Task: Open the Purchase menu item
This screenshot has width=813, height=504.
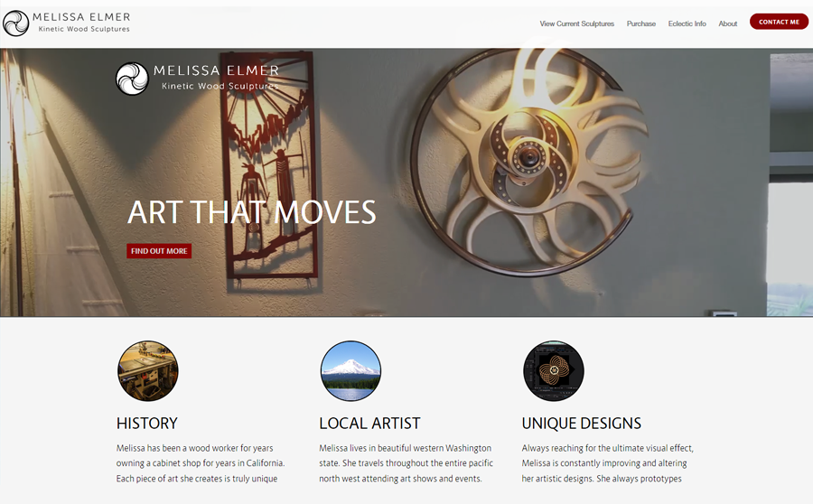Action: point(640,23)
